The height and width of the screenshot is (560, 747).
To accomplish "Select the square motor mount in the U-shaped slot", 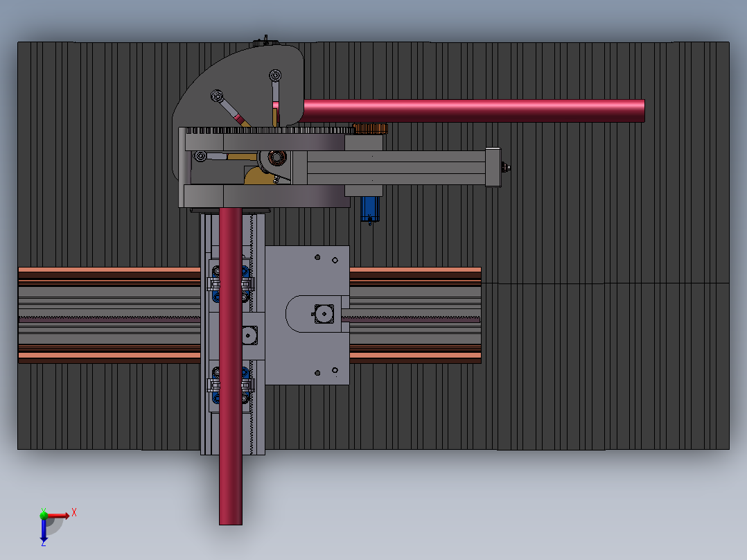I will (324, 314).
